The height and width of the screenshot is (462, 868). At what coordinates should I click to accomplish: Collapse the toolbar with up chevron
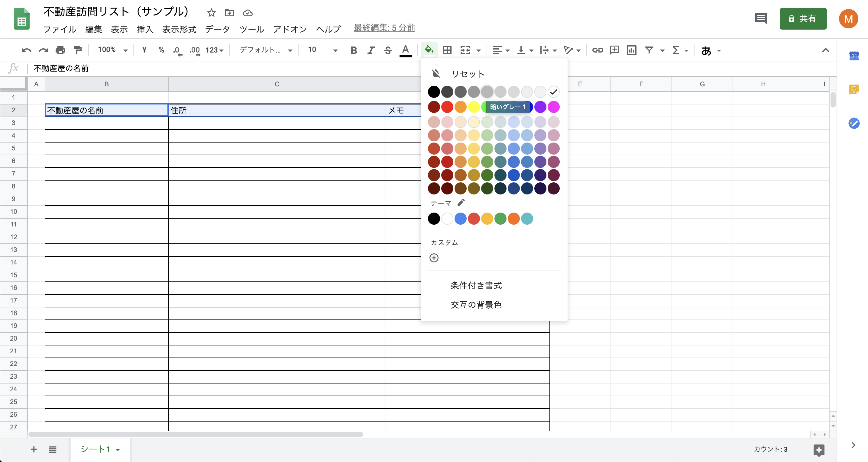825,50
